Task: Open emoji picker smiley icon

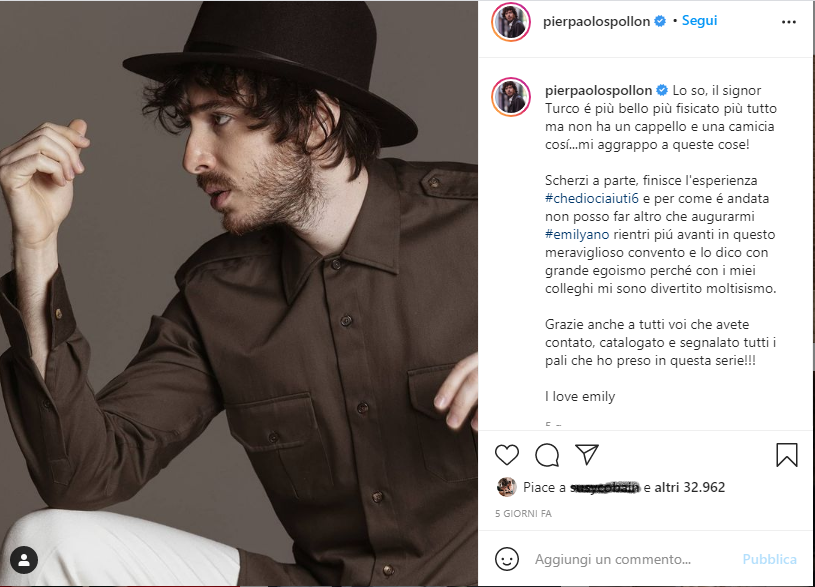Action: 506,559
